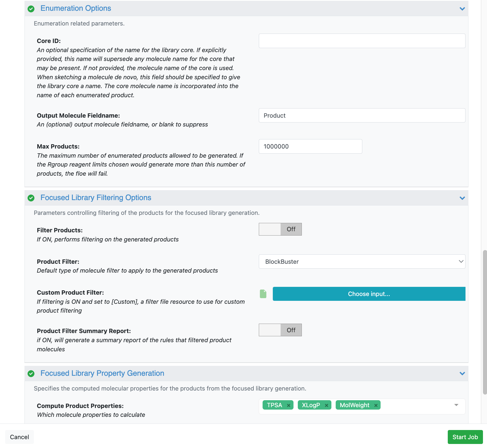Collapse the Focused Library Filtering Options chevron
Image resolution: width=487 pixels, height=448 pixels.
[x=462, y=198]
